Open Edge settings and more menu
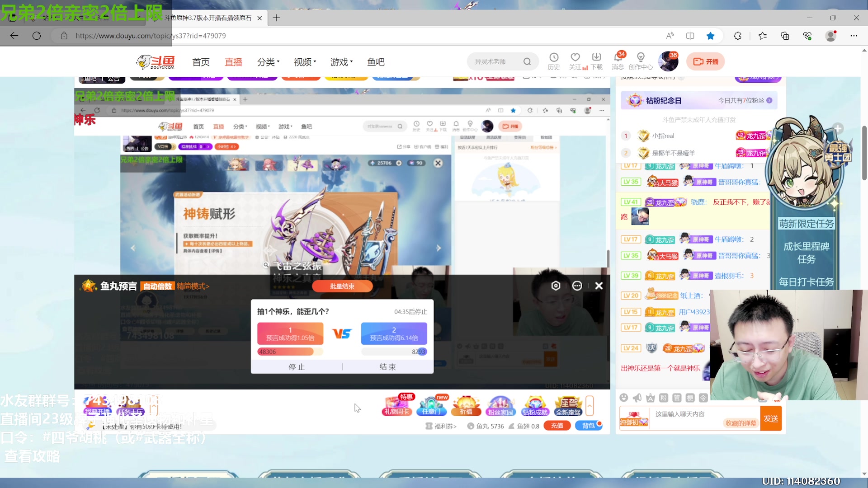The height and width of the screenshot is (488, 868). (x=854, y=36)
